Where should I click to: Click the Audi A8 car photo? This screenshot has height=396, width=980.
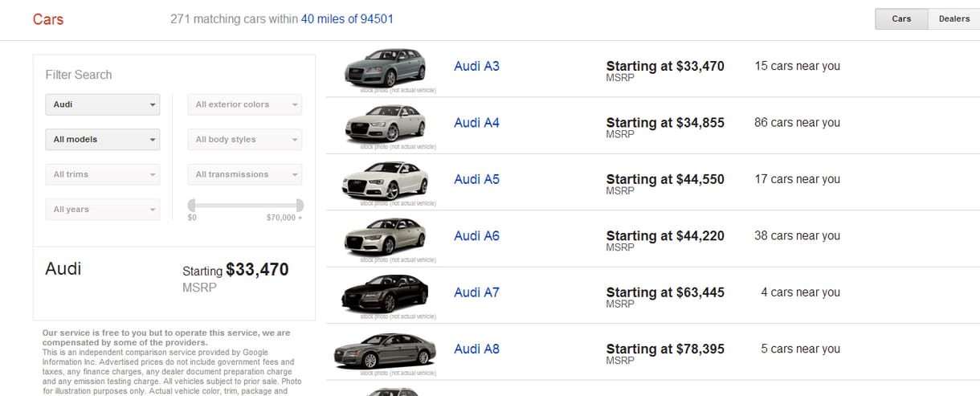tap(385, 351)
